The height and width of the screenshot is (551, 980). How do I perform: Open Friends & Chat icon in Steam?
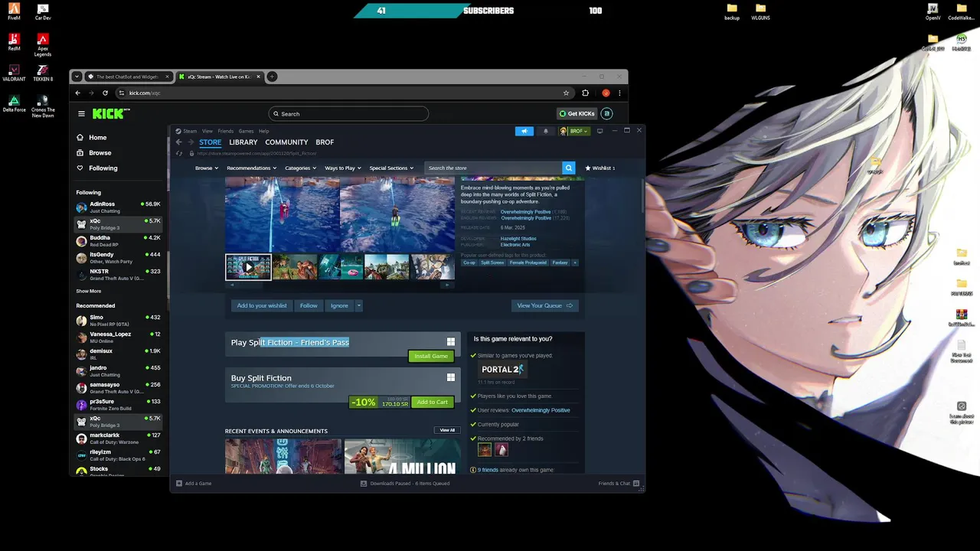click(x=635, y=483)
